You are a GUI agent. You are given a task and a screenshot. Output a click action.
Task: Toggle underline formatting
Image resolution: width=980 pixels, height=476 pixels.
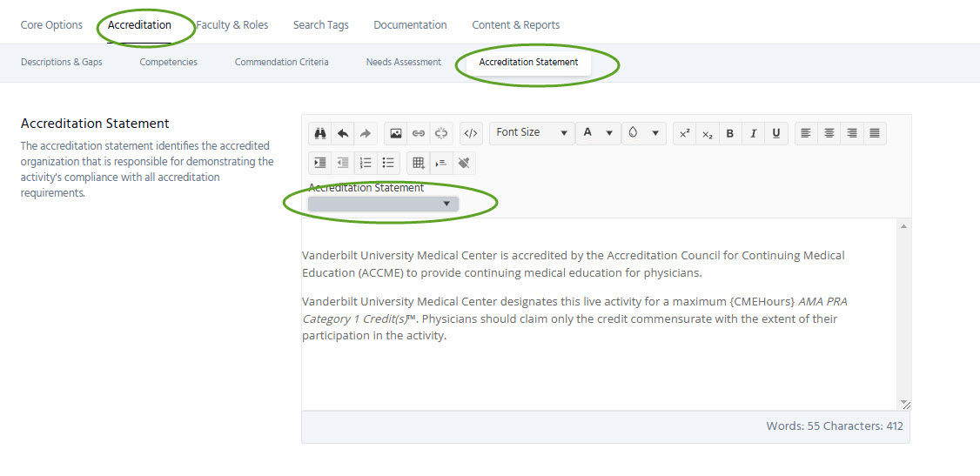tap(775, 133)
